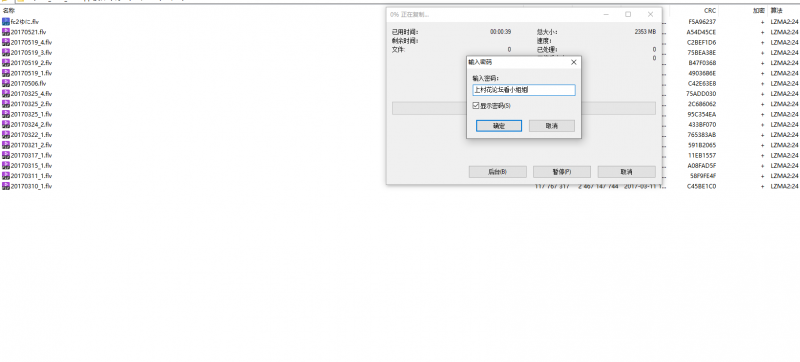
Task: Select the file name 20170521.flv
Action: 29,32
